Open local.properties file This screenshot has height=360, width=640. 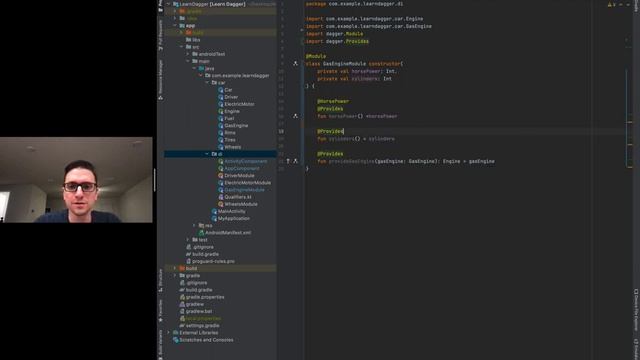click(x=200, y=318)
